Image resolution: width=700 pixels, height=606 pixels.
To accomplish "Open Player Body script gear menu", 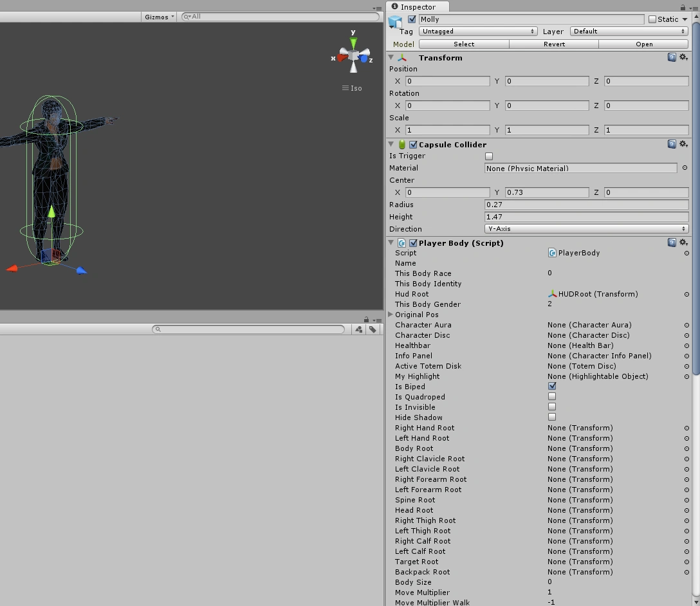I will click(x=683, y=243).
